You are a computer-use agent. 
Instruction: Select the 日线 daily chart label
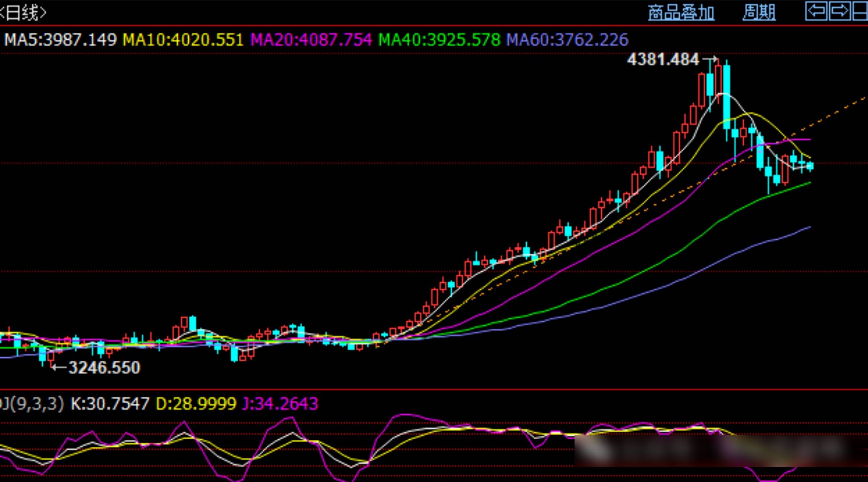click(23, 13)
